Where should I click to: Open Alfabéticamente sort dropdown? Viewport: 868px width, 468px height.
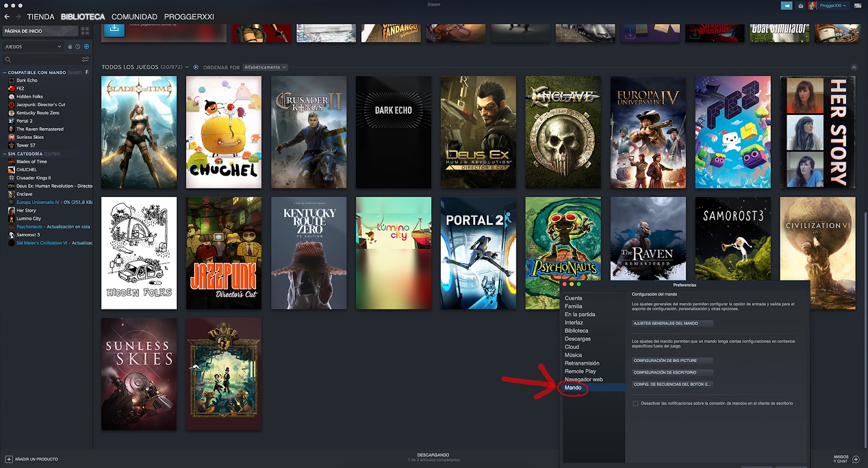click(265, 67)
